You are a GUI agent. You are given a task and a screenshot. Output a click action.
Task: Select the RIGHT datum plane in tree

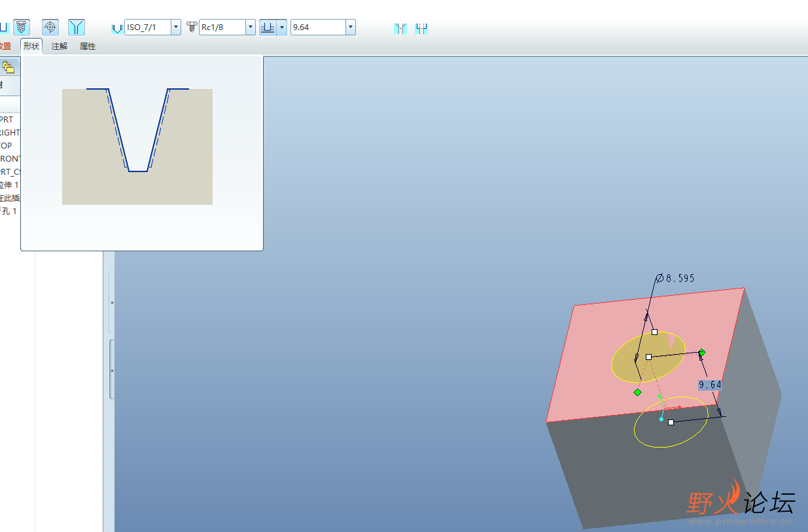[10, 133]
